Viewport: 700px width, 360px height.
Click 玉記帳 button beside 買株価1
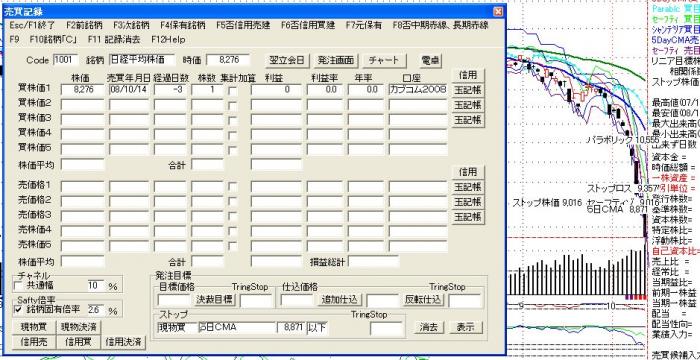pos(468,90)
